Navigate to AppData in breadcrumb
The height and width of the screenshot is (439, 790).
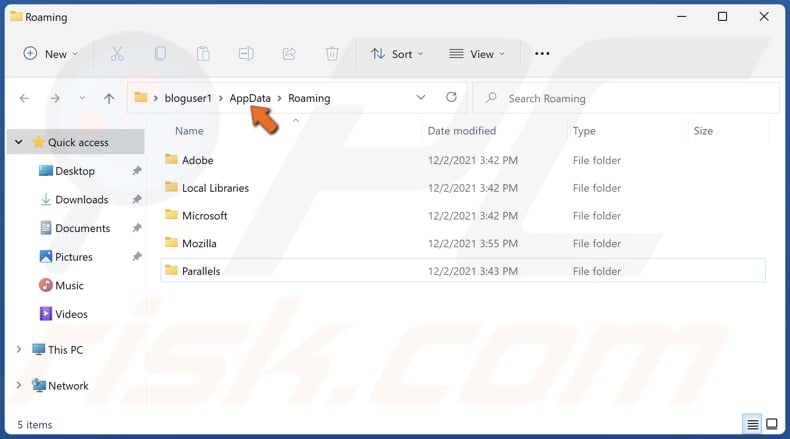(250, 98)
